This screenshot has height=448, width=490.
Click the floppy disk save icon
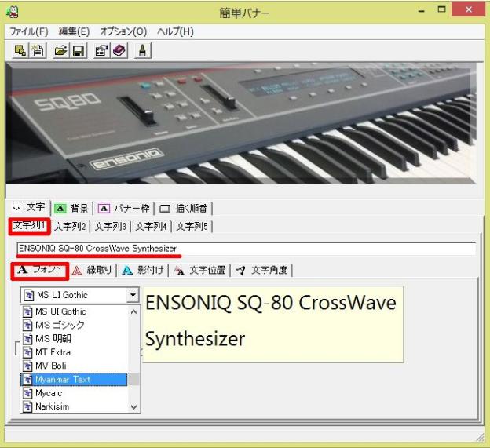click(79, 50)
